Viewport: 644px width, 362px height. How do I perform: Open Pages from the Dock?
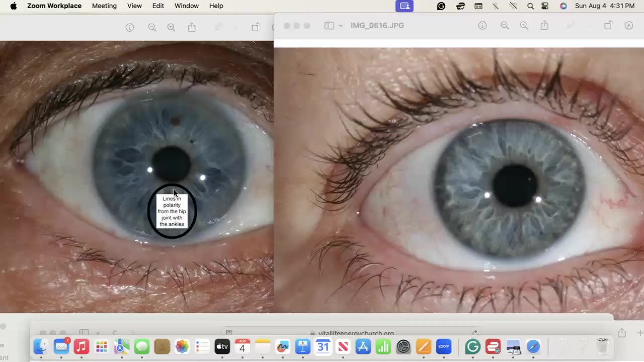point(424,346)
